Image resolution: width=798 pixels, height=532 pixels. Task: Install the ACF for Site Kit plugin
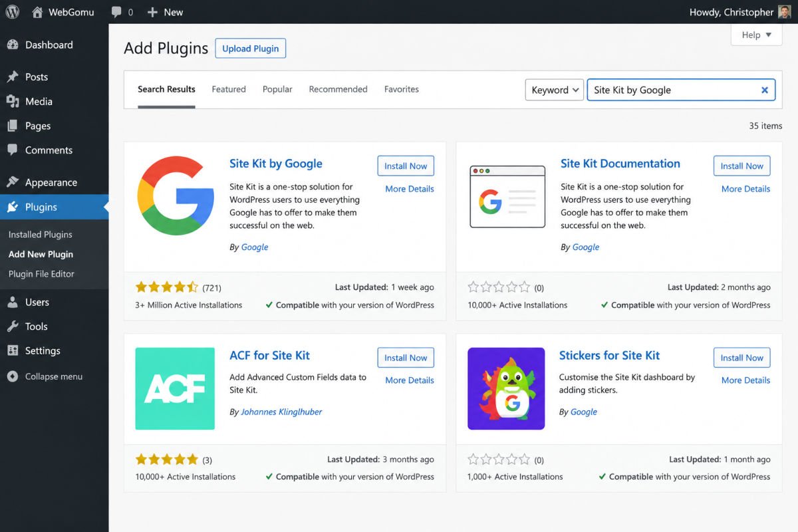point(406,357)
